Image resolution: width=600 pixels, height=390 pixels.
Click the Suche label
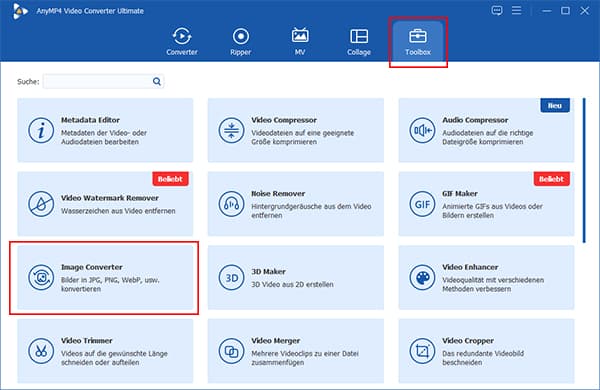pos(28,82)
